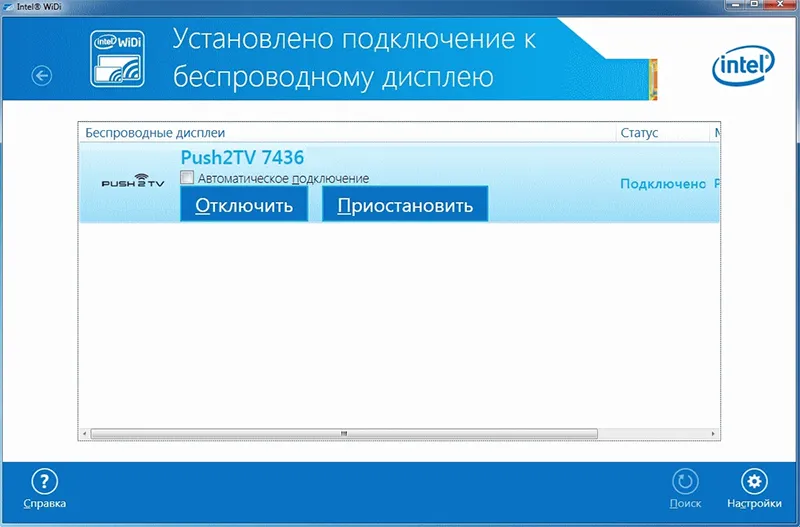Image resolution: width=800 pixels, height=527 pixels.
Task: Click the Push2TV adapter logo
Action: [133, 181]
